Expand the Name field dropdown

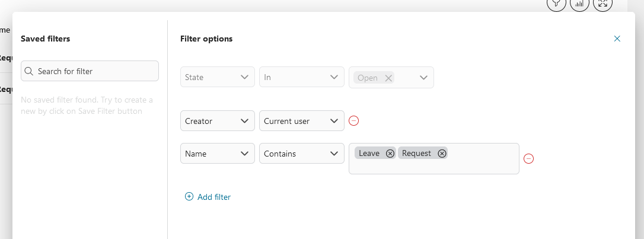pos(217,154)
